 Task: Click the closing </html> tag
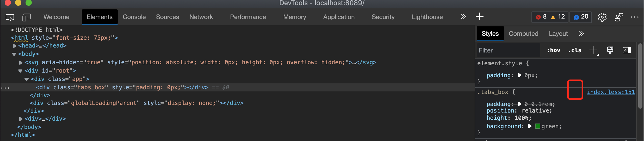tap(23, 135)
